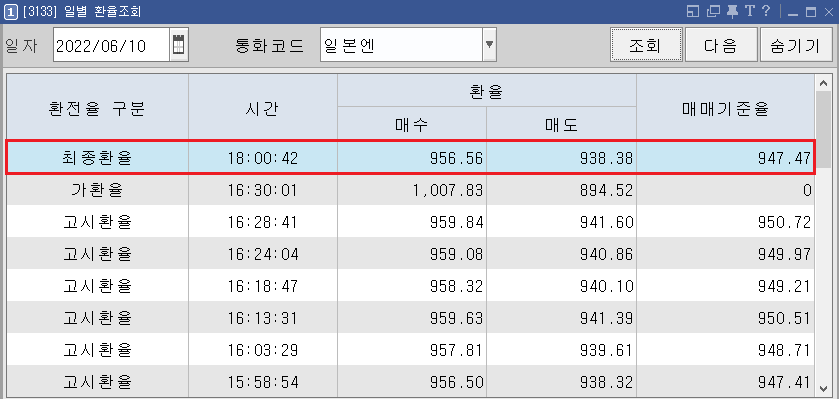Click the scrollbar up arrow
Screen dimensions: 839x399
[x=823, y=83]
